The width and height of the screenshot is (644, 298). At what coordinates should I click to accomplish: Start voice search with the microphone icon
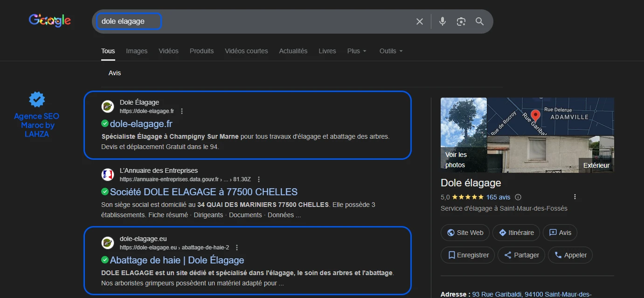point(443,21)
